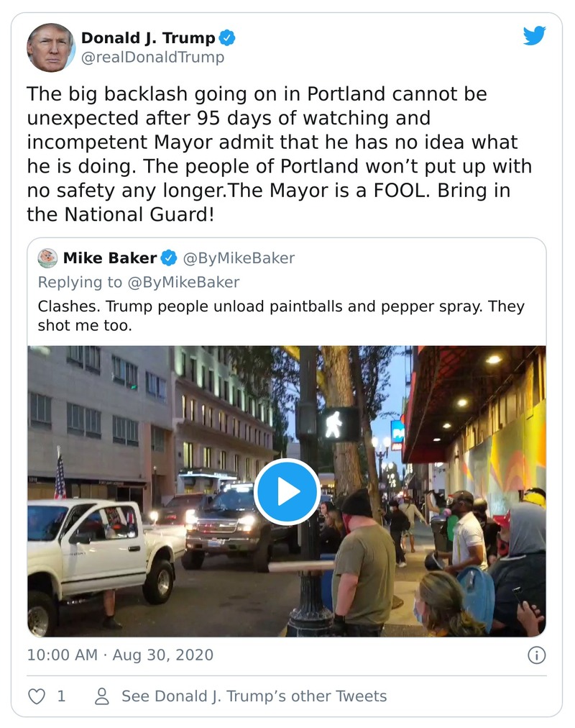Open Donald J. Trump's profile picture
Image resolution: width=575 pixels, height=728 pixels.
pyautogui.click(x=50, y=47)
